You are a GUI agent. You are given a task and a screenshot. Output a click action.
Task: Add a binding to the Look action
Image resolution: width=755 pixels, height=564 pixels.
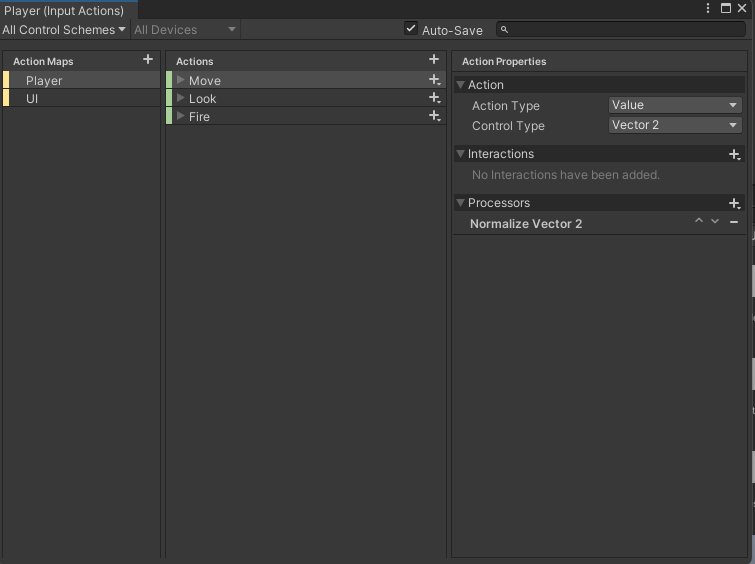click(x=435, y=98)
